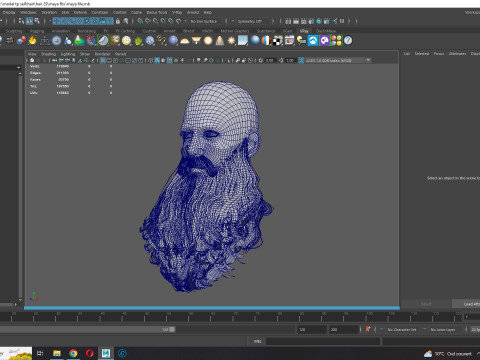Viewport: 480px width, 360px height.
Task: Click the auto keyframe icon in range bar
Action: pos(368,329)
